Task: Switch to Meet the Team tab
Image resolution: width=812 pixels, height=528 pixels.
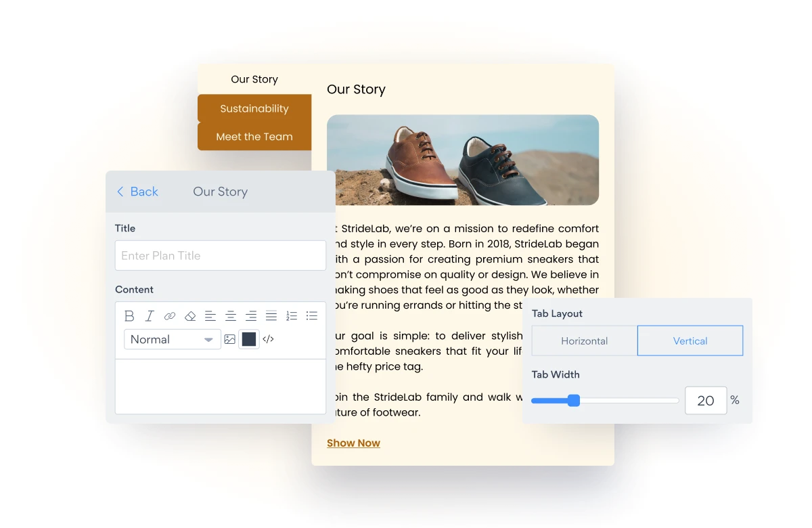Action: [x=254, y=137]
